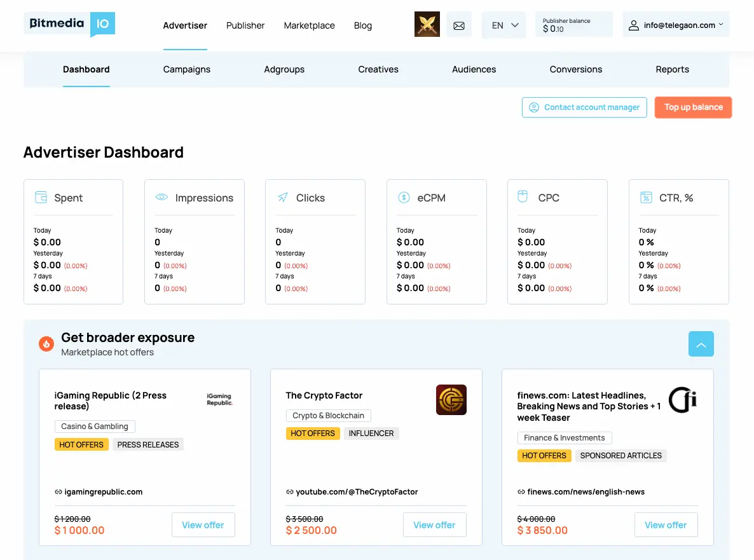The image size is (754, 560).
Task: Open the EN language dropdown
Action: tap(504, 25)
